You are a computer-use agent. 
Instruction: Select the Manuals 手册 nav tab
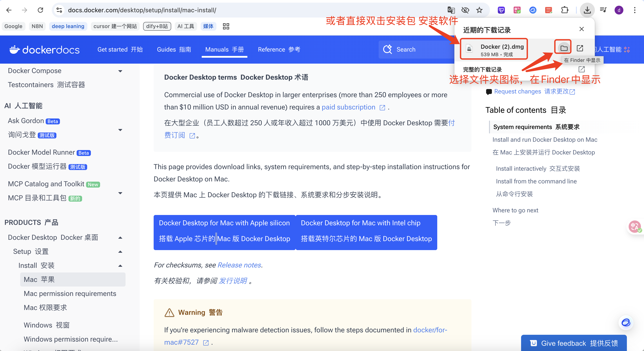tap(225, 49)
